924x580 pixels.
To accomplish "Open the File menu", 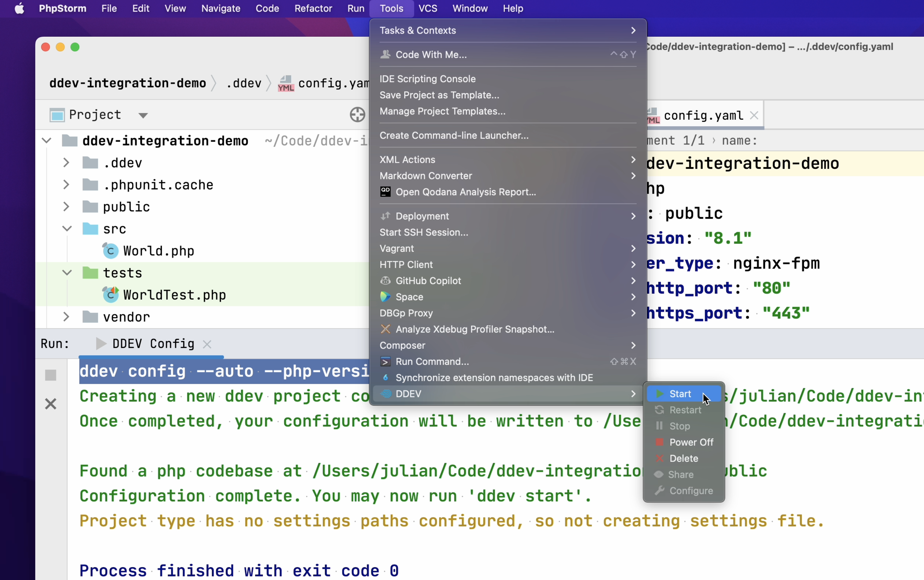I will (x=109, y=9).
